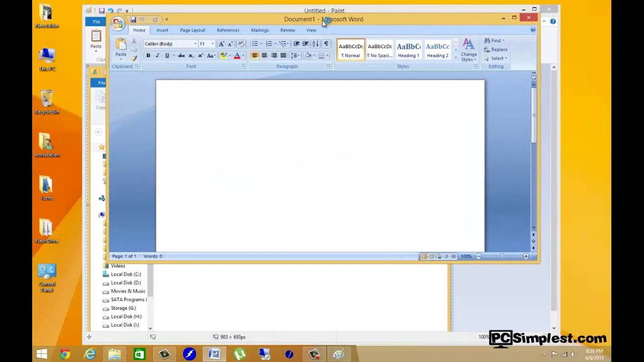Viewport: 644px width, 362px height.
Task: Open the Numbering list dropdown
Action: (x=275, y=44)
